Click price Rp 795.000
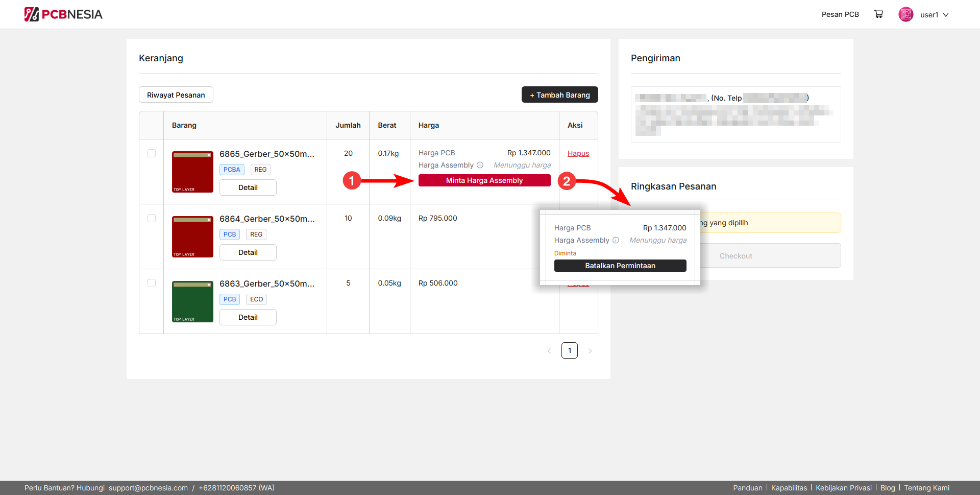The height and width of the screenshot is (495, 980). (x=438, y=218)
